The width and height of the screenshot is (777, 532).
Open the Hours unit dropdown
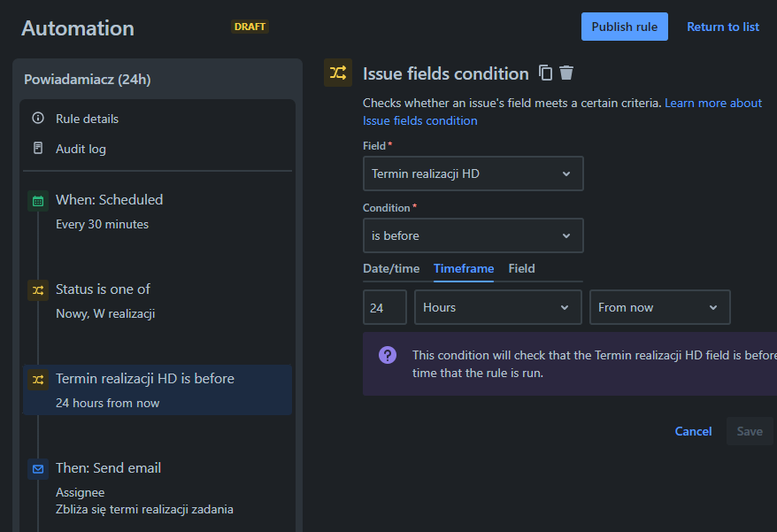click(497, 307)
